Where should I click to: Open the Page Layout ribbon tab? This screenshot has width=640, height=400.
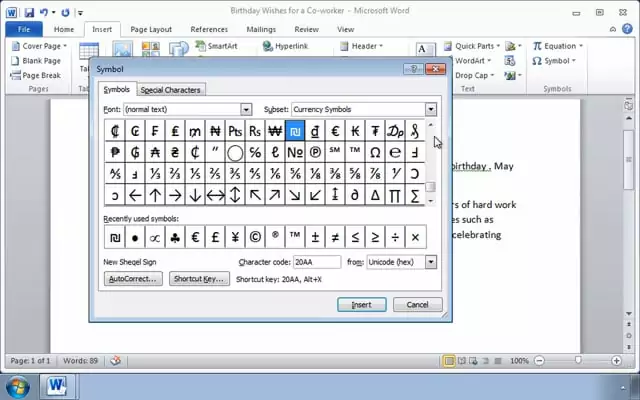coord(151,29)
